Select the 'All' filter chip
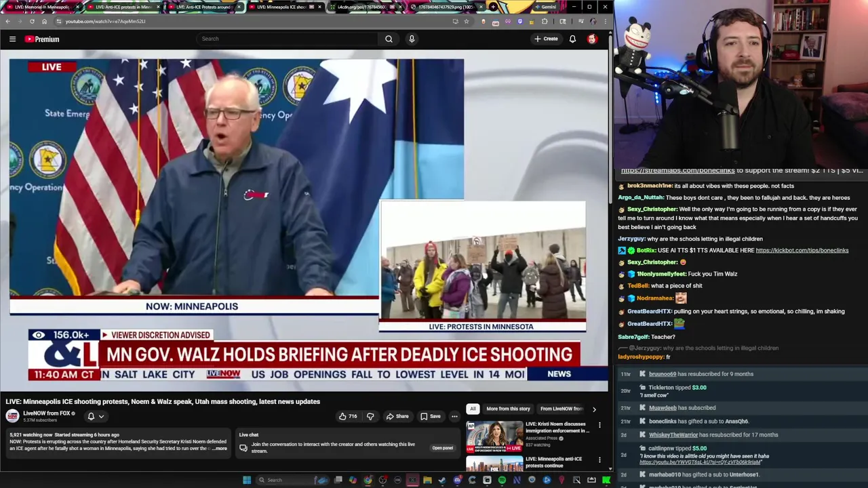 coord(473,409)
